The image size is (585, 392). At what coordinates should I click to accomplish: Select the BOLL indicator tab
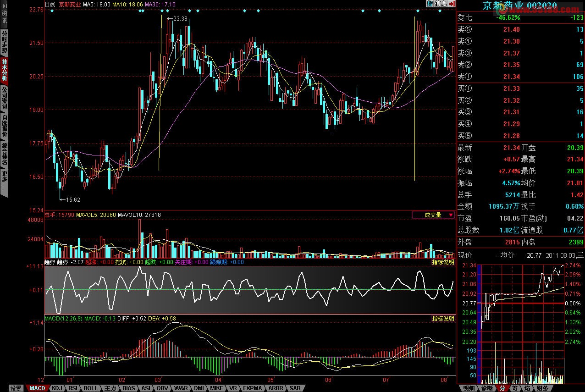pyautogui.click(x=90, y=388)
